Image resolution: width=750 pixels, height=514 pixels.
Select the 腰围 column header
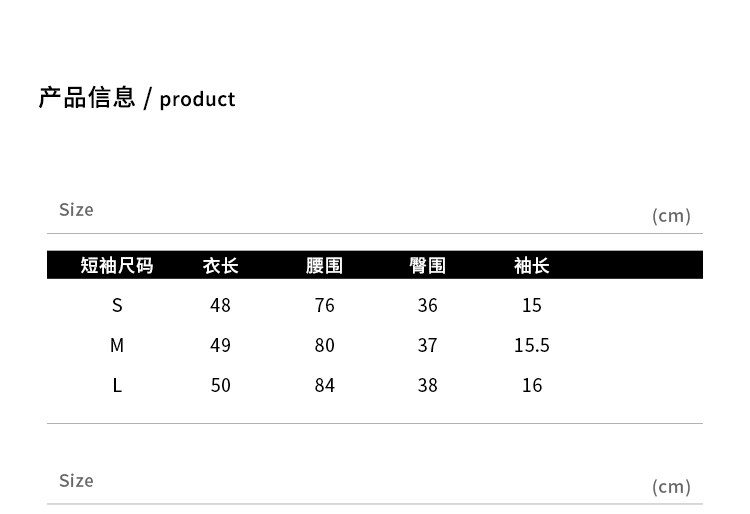325,265
